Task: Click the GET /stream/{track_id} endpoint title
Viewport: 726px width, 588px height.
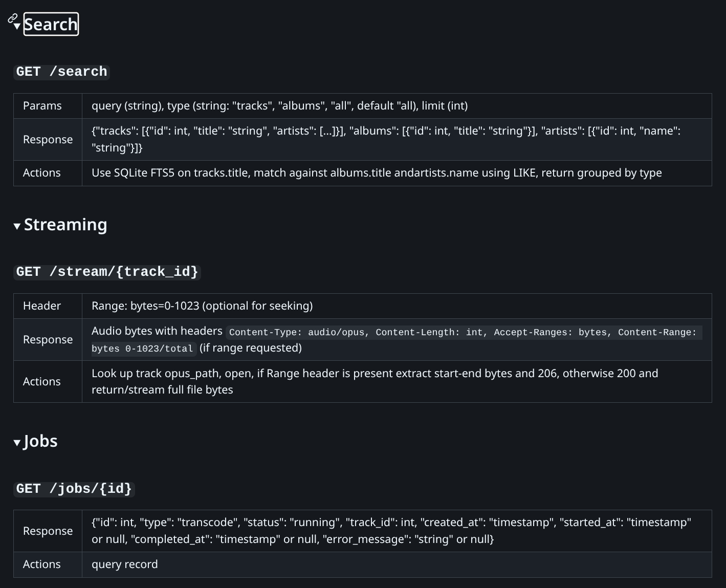Action: click(x=107, y=272)
